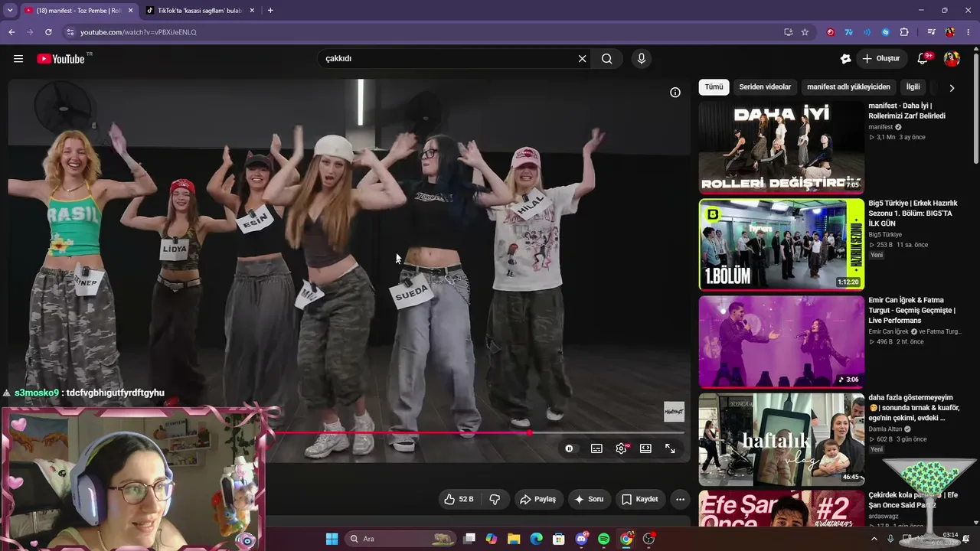Reload the page in Chrome
This screenshot has width=980, height=551.
tap(48, 32)
